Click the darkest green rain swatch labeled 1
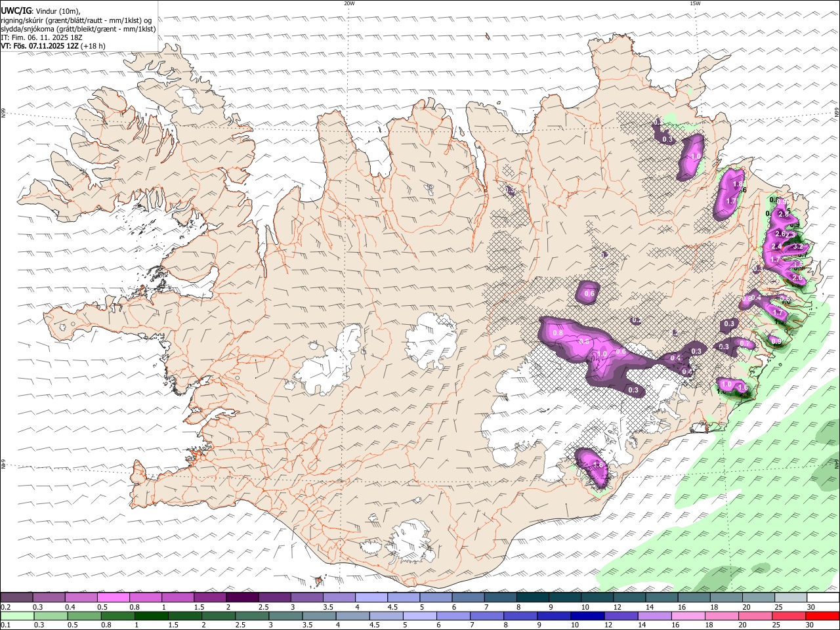Image resolution: width=840 pixels, height=630 pixels. [x=151, y=616]
